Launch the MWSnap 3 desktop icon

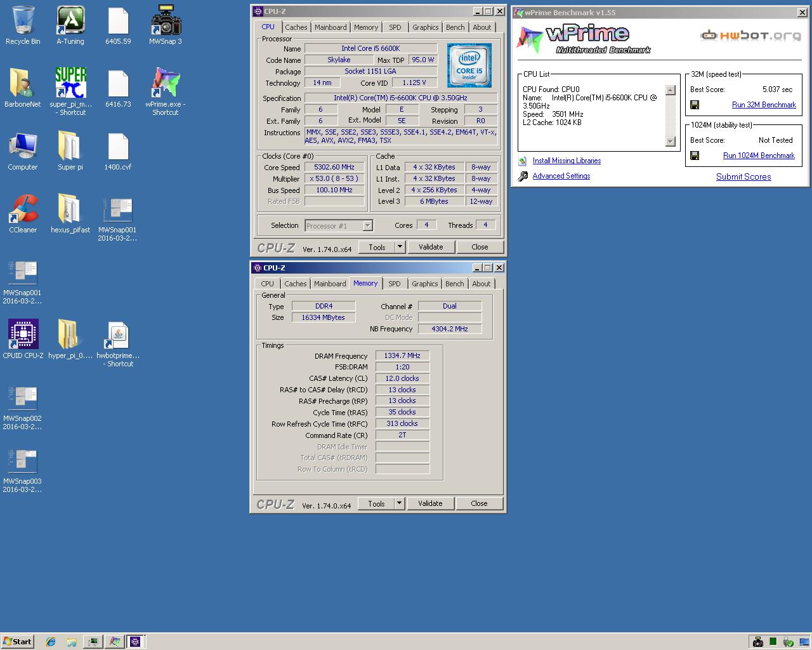coord(166,25)
